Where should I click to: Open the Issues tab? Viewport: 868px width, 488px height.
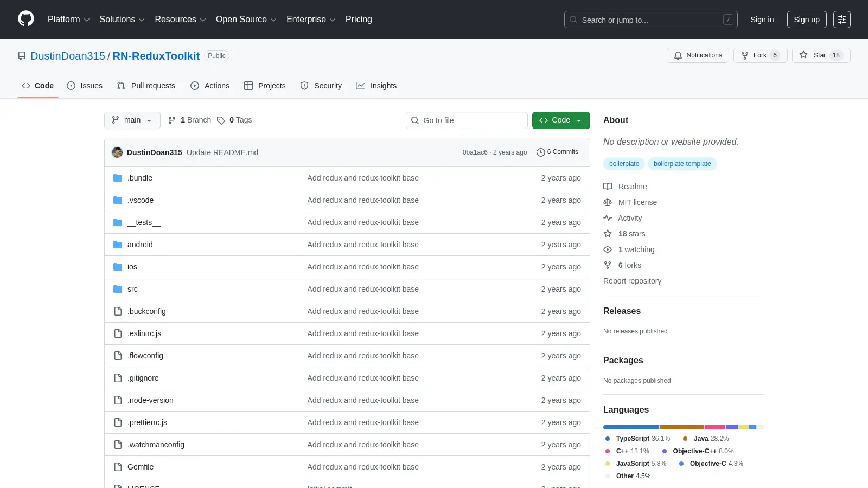85,86
